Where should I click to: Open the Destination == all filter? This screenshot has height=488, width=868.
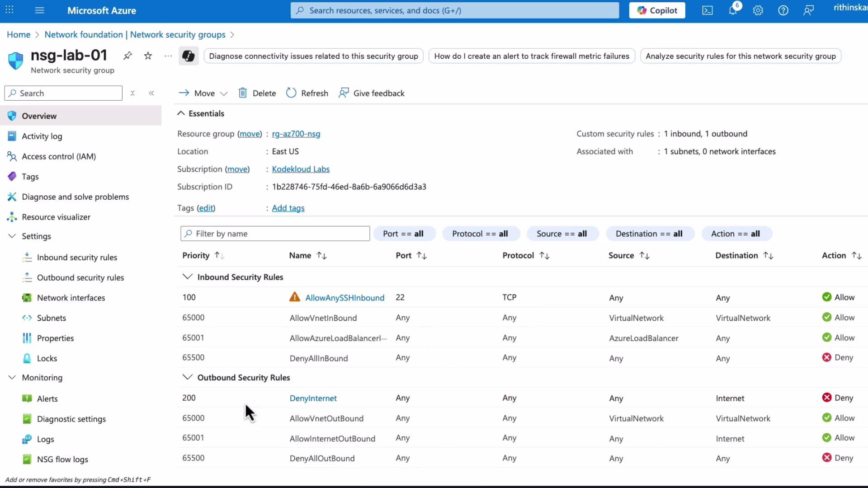649,234
